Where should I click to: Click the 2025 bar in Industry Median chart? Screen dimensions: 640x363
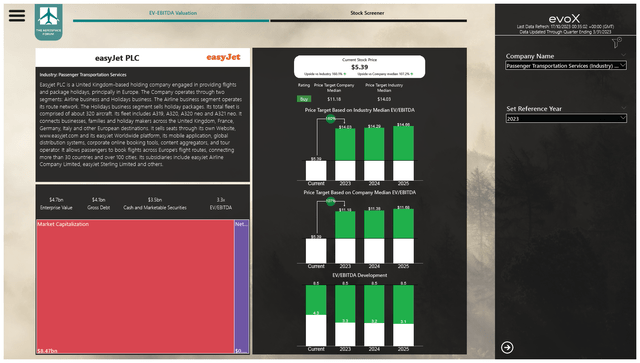tap(403, 153)
